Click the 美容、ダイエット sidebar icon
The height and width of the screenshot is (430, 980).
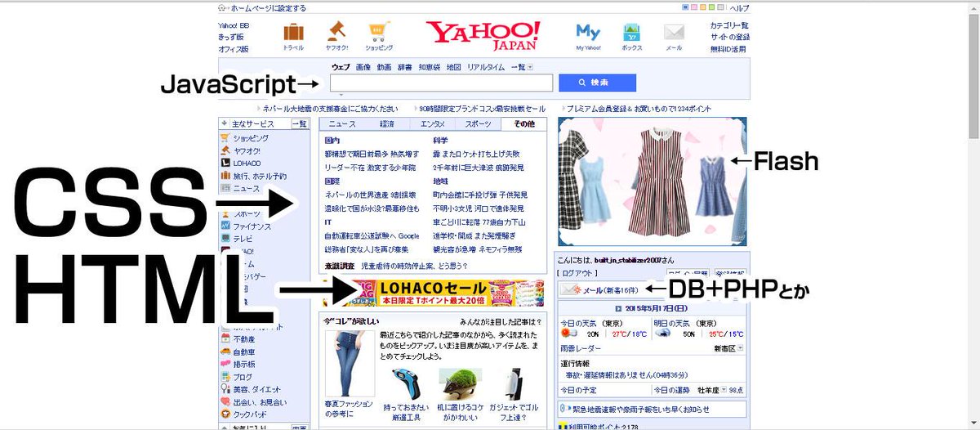pyautogui.click(x=225, y=389)
